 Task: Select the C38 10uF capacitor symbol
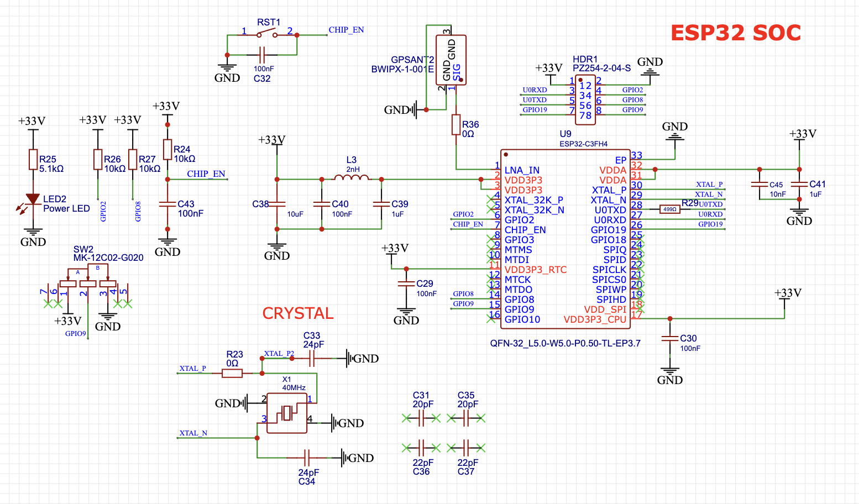[277, 204]
